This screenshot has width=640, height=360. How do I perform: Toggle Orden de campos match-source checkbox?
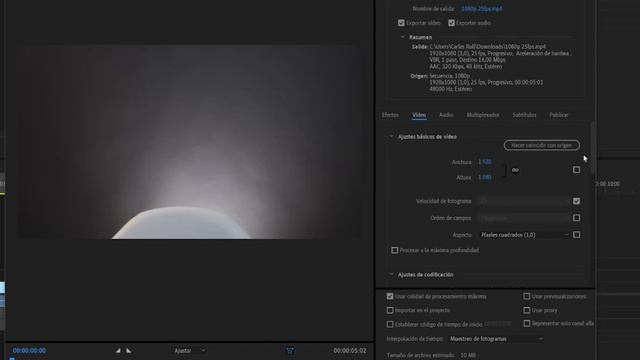click(x=576, y=218)
